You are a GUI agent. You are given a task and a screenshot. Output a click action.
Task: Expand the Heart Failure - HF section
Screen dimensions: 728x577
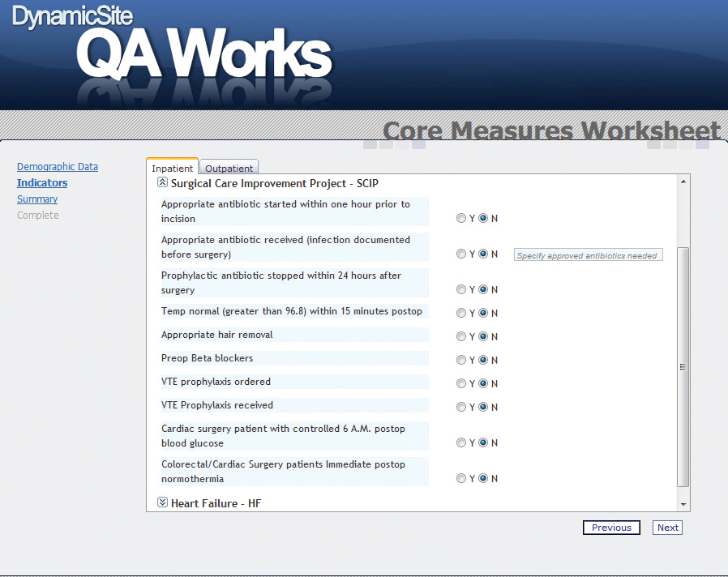coord(162,502)
